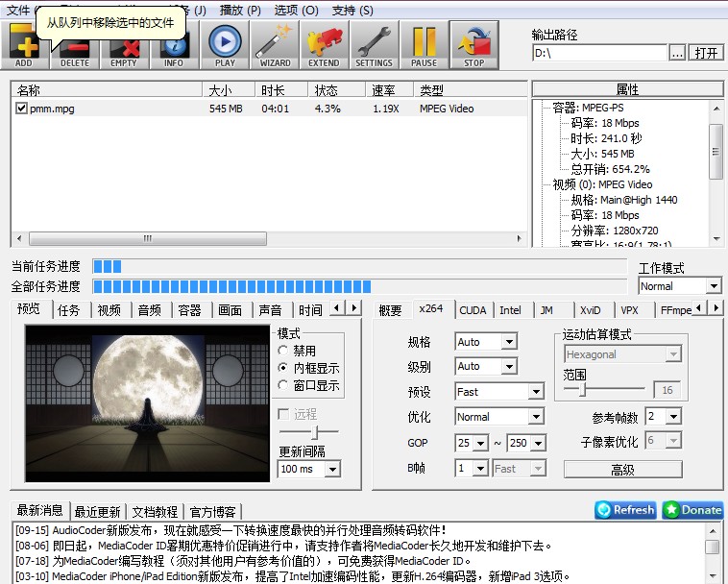728x584 pixels.
Task: Click the STOP toolbar icon
Action: [474, 45]
